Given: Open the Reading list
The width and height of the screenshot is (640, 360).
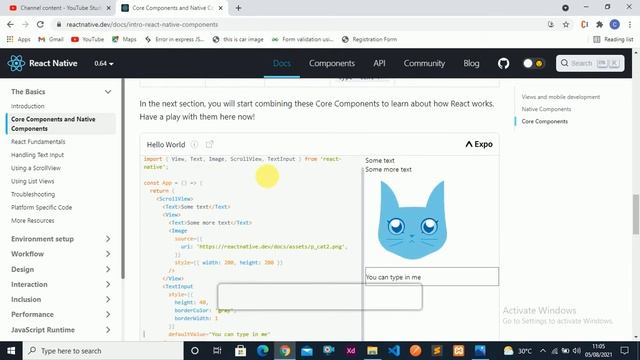Looking at the screenshot, I should click(613, 39).
